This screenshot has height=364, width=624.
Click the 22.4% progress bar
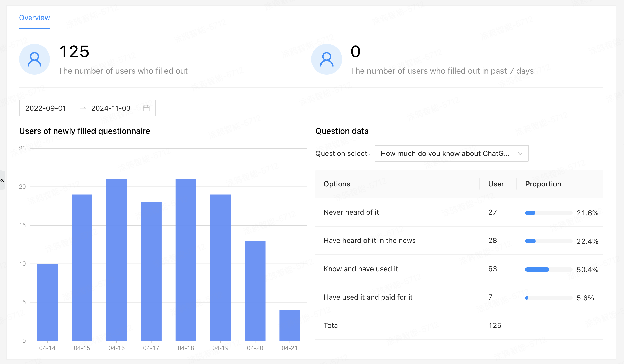[549, 241]
